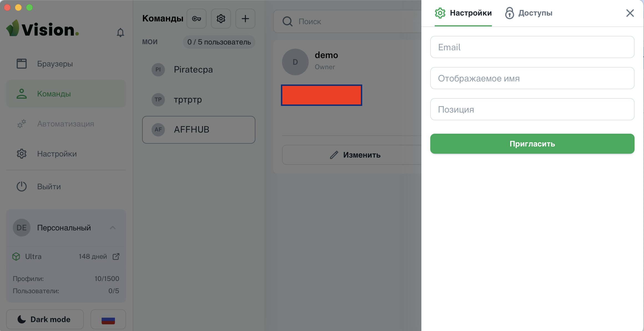Click the key icon beside Команды
The height and width of the screenshot is (331, 644).
coord(197,19)
